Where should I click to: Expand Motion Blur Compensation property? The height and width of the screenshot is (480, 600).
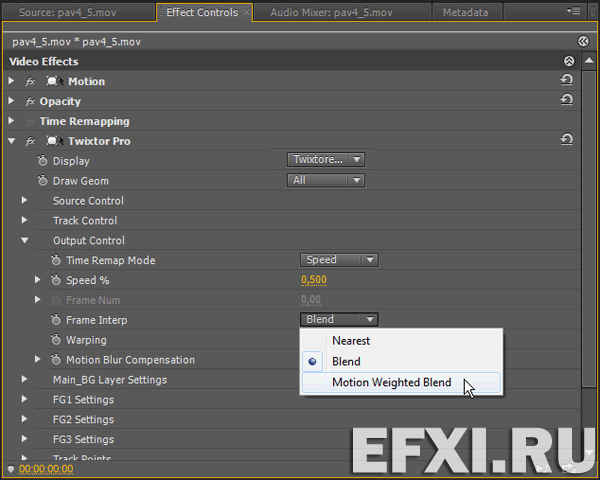(38, 359)
